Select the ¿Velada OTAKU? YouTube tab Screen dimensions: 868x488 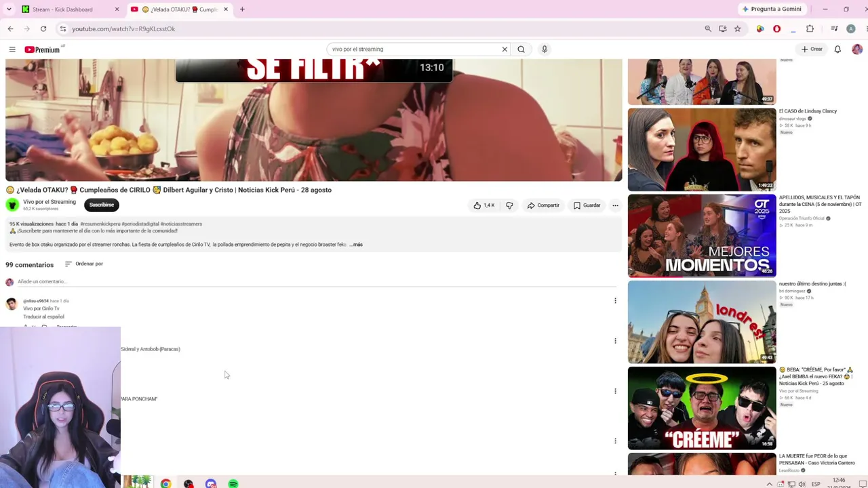click(180, 9)
